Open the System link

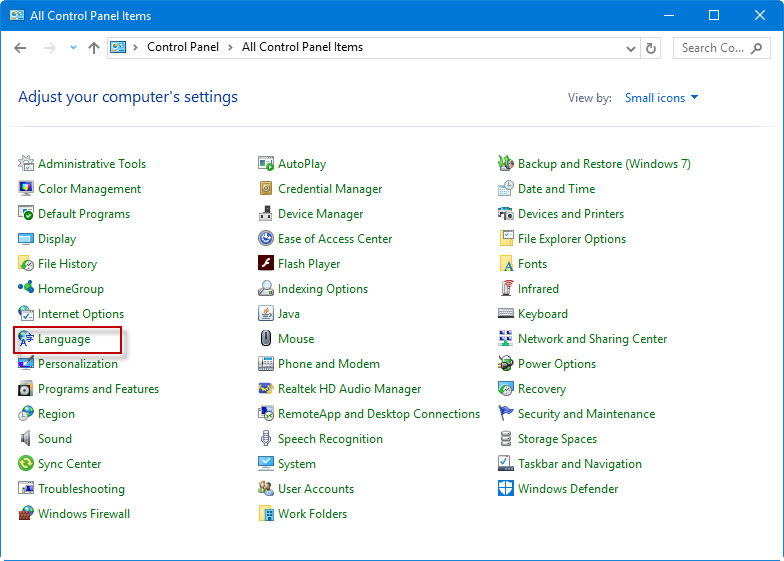click(297, 464)
